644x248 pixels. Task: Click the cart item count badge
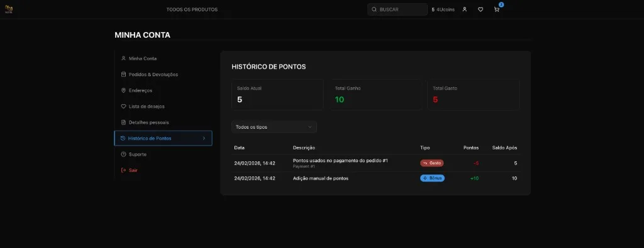coord(501,4)
